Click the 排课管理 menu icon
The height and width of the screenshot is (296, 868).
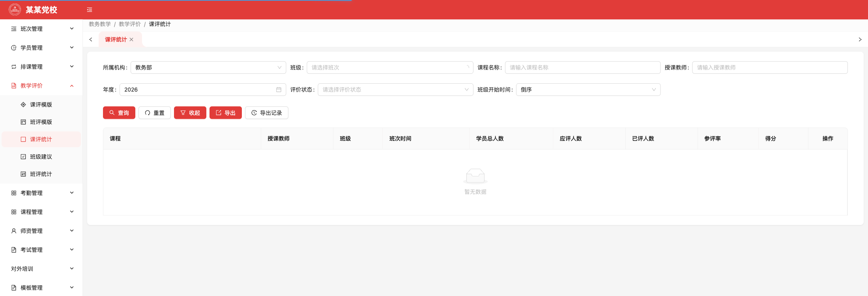14,67
